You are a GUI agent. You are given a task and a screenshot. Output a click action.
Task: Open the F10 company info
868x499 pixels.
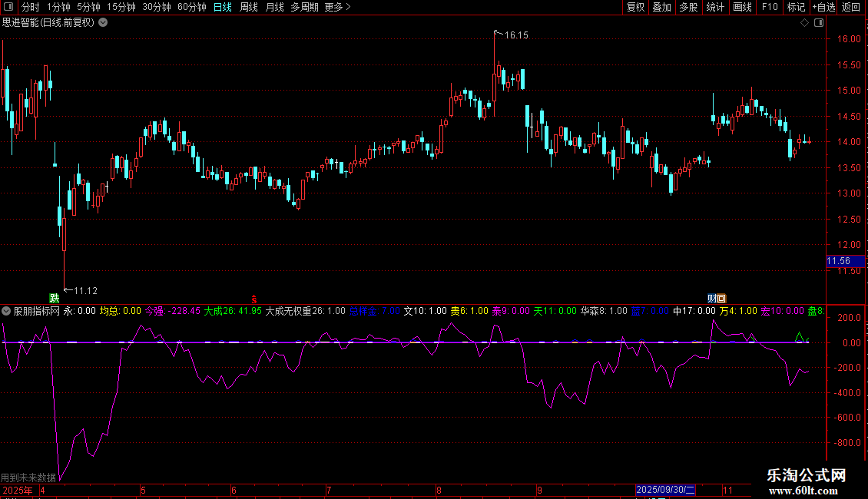tap(769, 7)
